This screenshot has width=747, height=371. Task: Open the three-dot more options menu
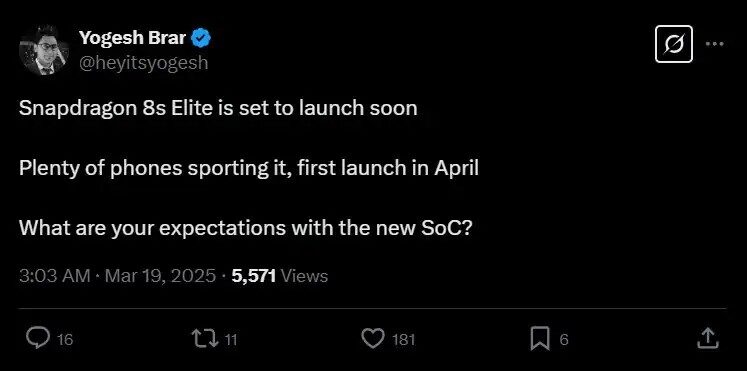click(x=714, y=44)
